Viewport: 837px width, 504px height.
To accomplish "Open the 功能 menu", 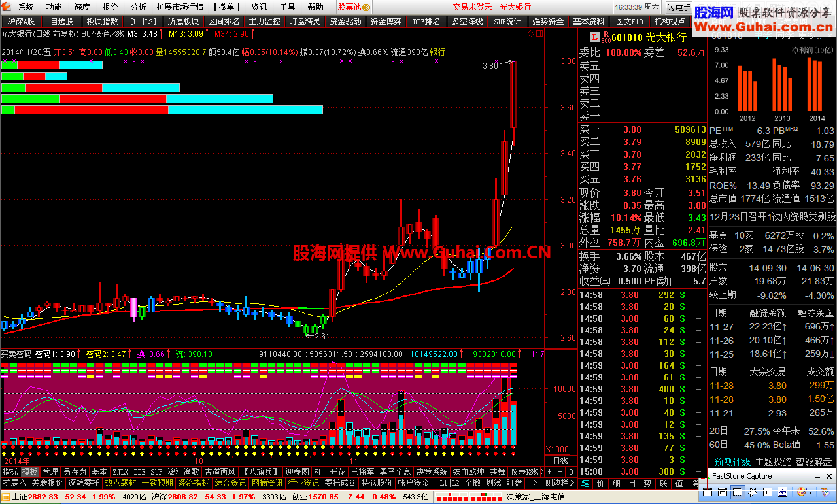I will tap(54, 7).
